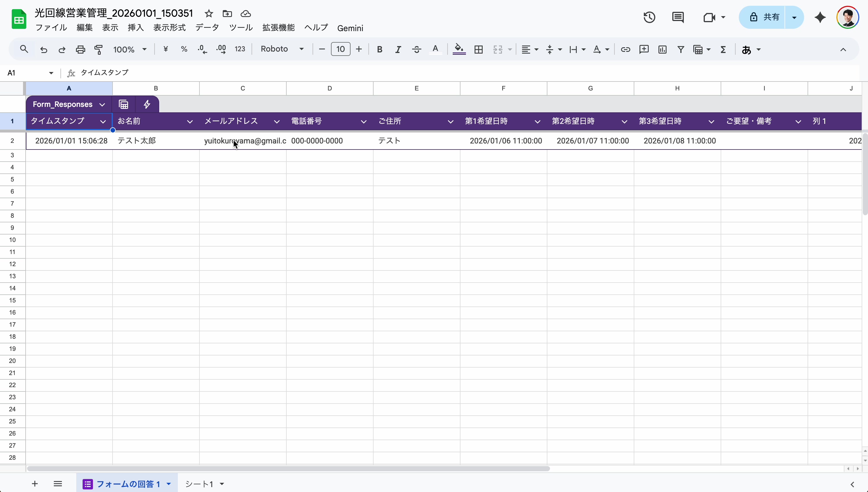Toggle bold formatting

click(380, 50)
